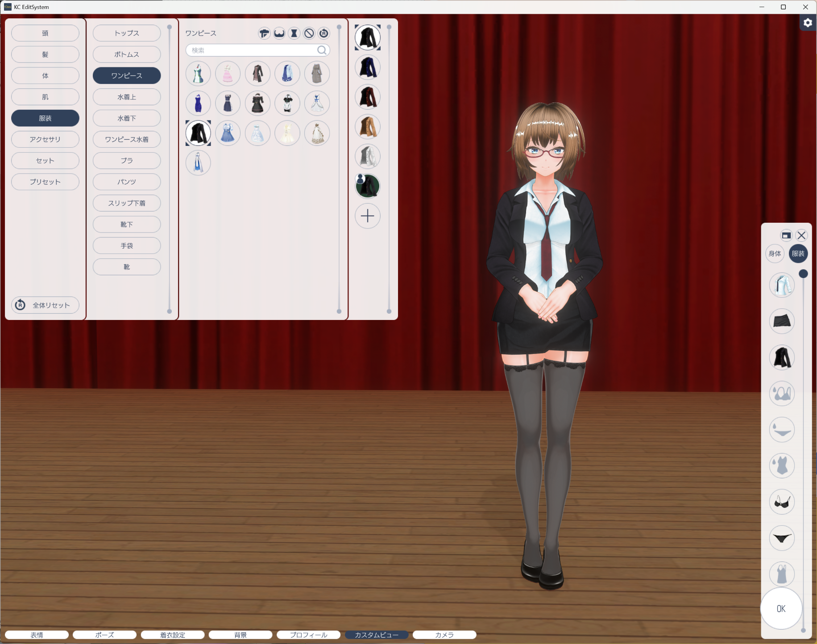This screenshot has height=644, width=817.
Task: Click the bust-shaped filter icon
Action: point(279,33)
